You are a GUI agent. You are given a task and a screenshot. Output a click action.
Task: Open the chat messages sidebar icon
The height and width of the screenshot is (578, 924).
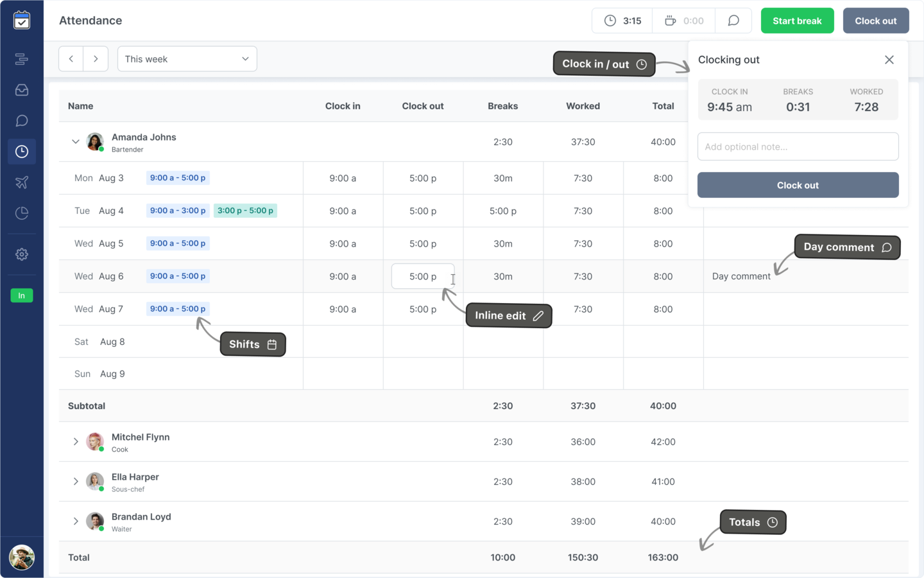tap(21, 121)
